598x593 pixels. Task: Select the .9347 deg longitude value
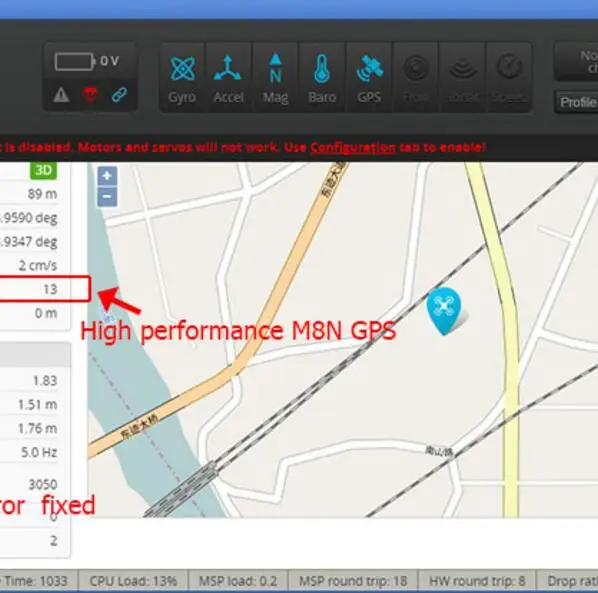pos(29,242)
